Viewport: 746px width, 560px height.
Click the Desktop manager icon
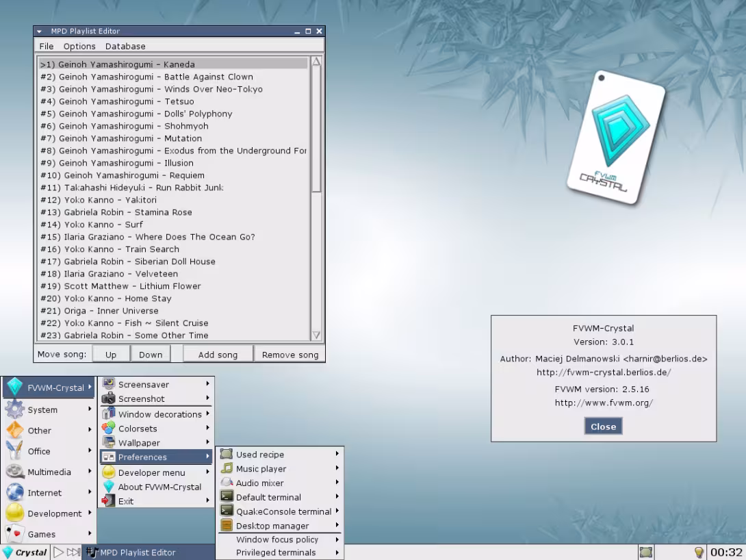click(227, 525)
